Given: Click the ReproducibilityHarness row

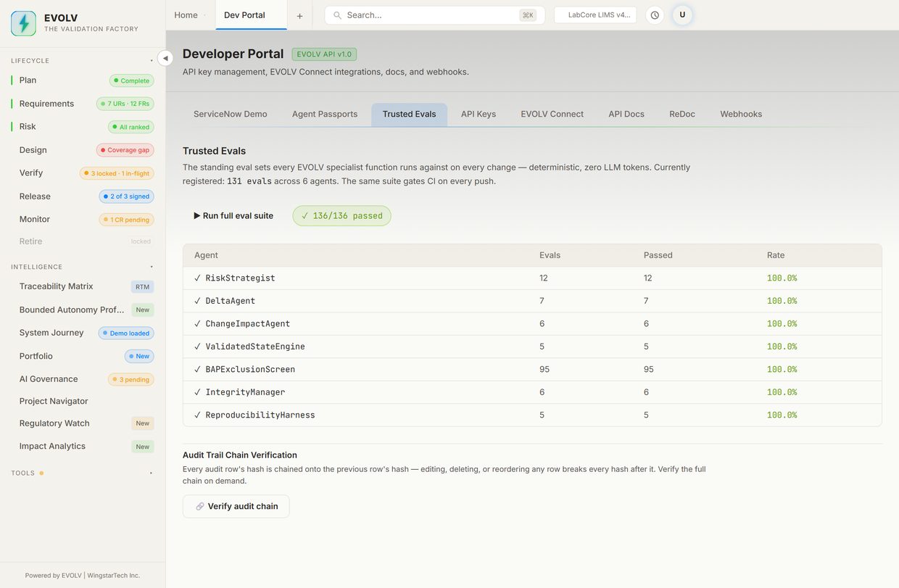Looking at the screenshot, I should pyautogui.click(x=532, y=415).
